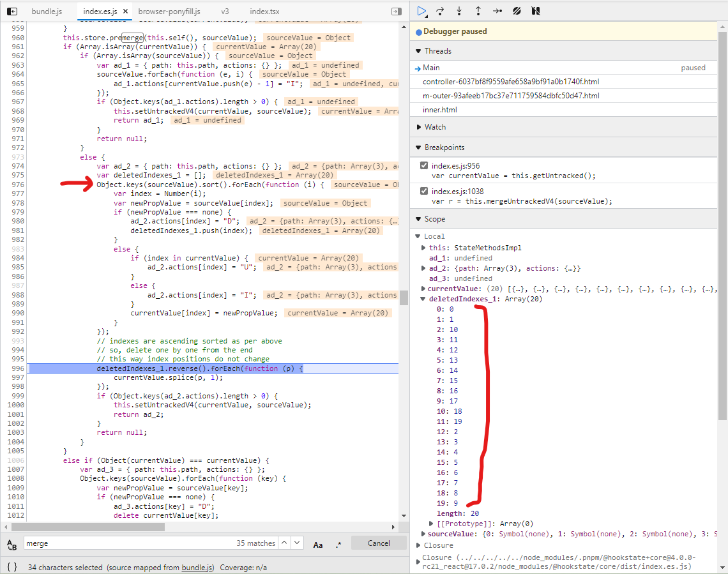Select index.es.js tab

point(100,11)
